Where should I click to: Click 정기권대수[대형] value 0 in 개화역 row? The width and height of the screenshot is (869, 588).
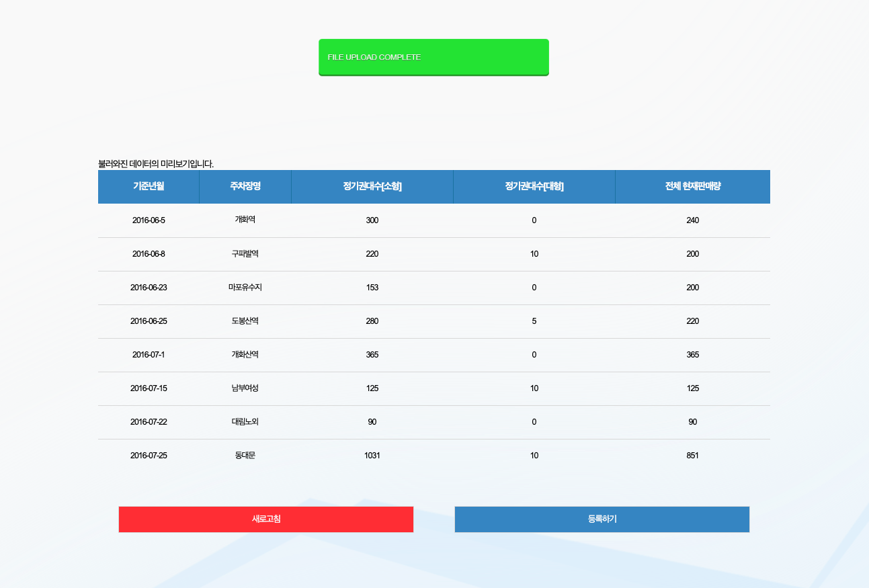pos(534,220)
